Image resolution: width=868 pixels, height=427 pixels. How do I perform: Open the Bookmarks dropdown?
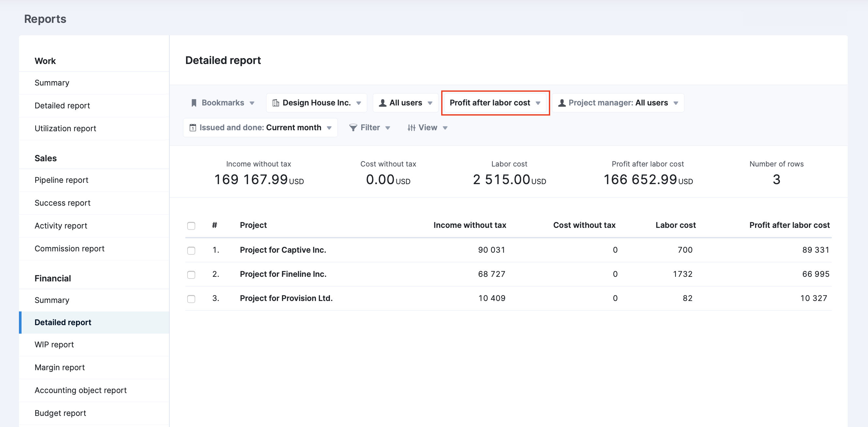[x=223, y=103]
